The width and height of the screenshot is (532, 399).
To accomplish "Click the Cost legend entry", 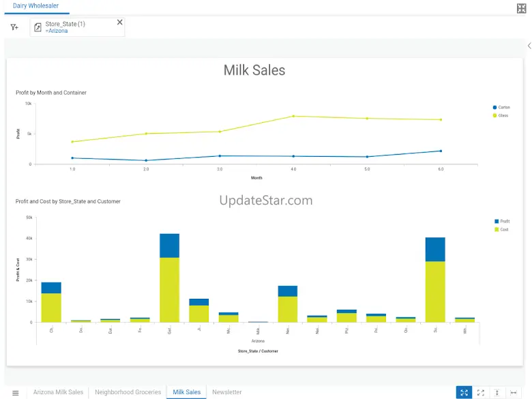I will (504, 229).
